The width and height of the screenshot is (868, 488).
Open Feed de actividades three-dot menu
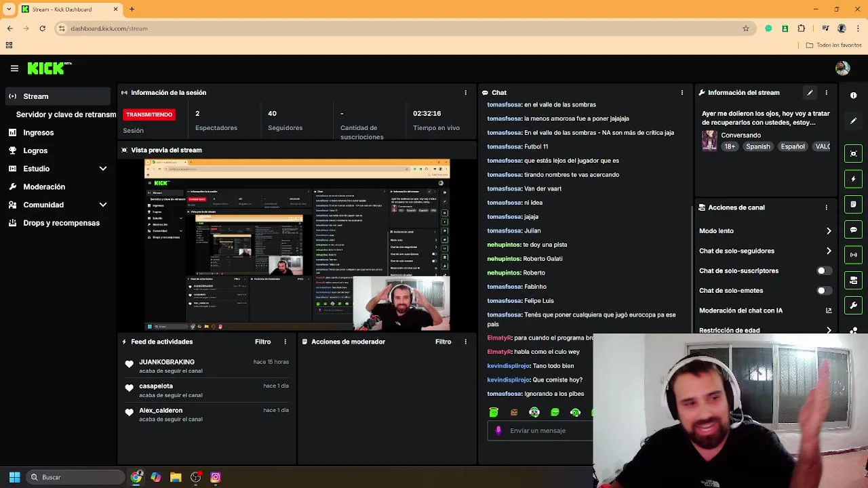point(285,342)
